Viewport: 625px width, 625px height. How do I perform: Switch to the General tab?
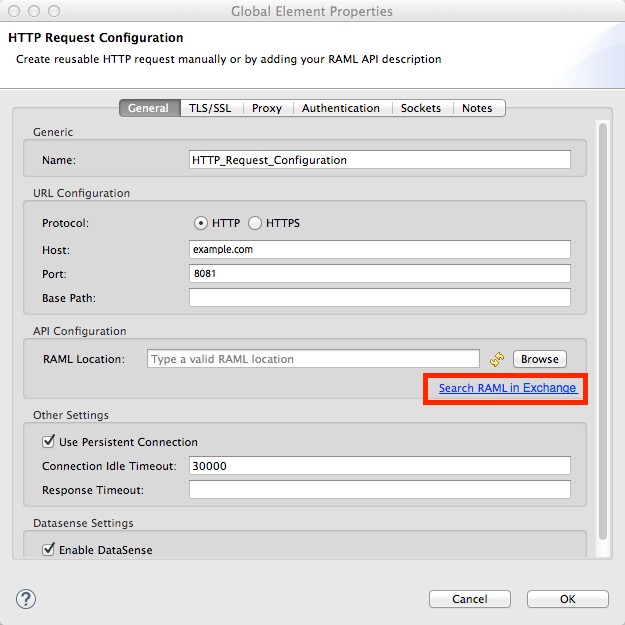pos(148,108)
